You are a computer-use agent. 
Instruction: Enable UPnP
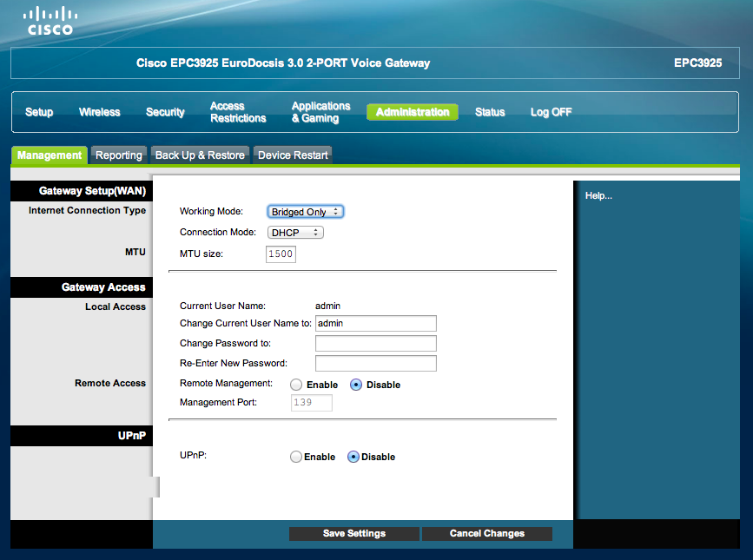click(296, 457)
